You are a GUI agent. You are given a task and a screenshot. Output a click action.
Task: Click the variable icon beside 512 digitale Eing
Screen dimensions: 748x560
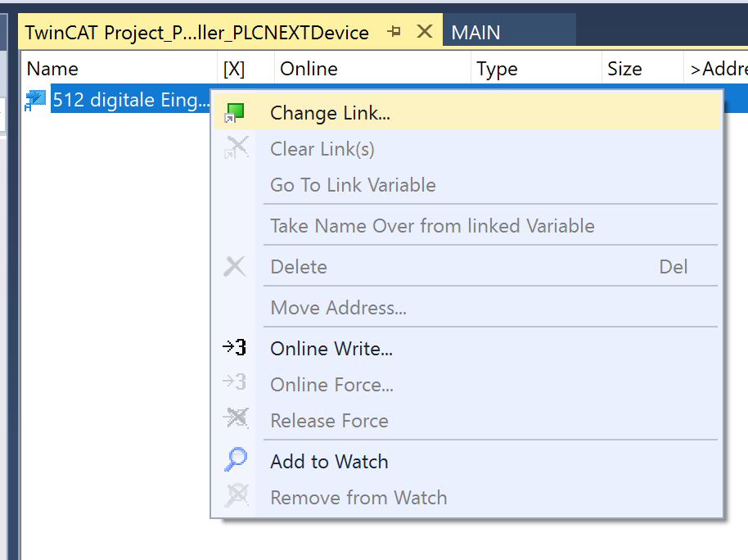pos(35,100)
